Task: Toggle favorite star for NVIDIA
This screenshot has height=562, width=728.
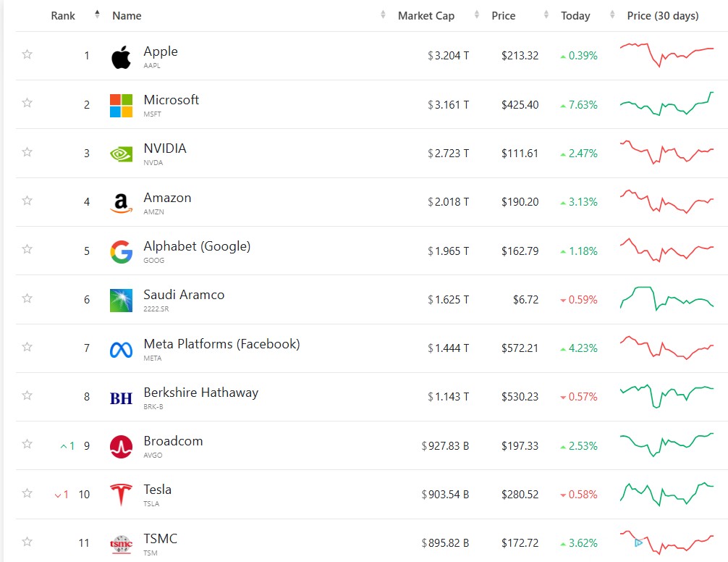Action: 27,152
